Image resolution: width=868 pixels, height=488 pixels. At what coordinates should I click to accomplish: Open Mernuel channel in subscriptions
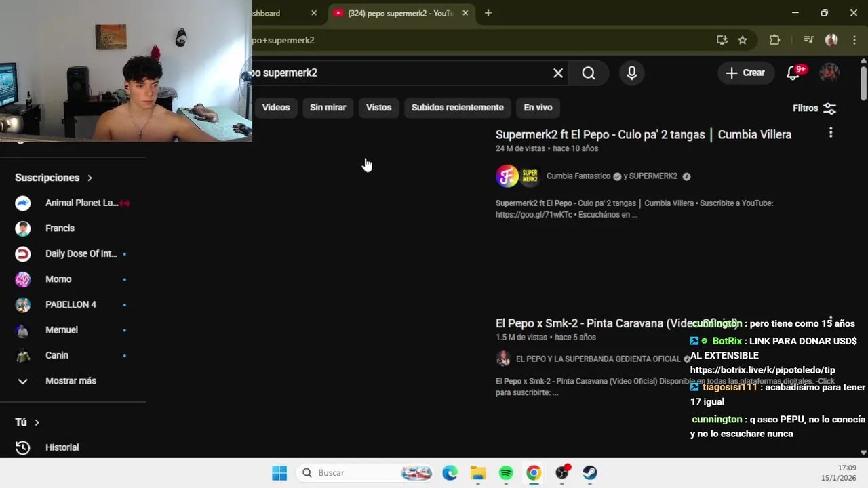click(x=62, y=330)
